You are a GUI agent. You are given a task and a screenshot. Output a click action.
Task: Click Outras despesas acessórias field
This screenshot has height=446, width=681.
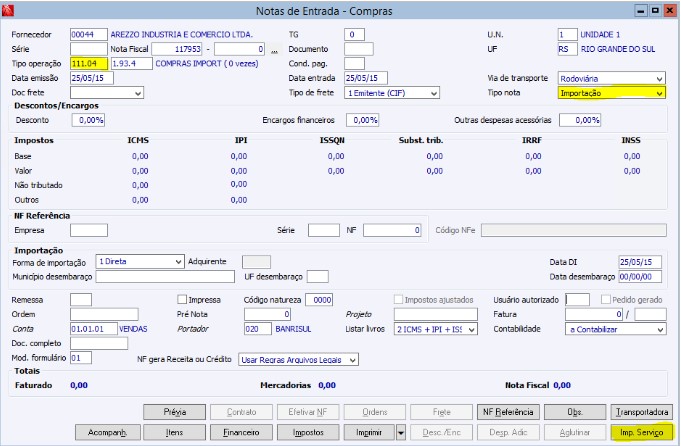point(580,120)
